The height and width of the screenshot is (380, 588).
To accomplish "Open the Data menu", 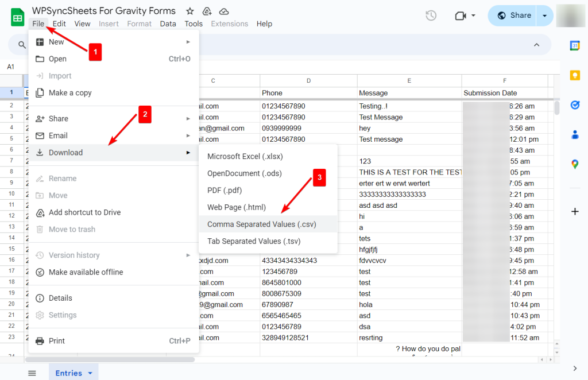I will [x=168, y=24].
